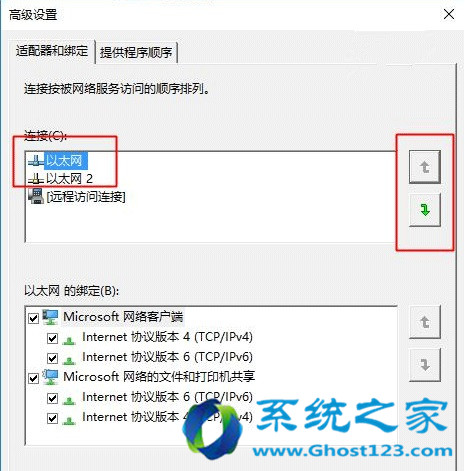Uncheck Microsoft 网络客户端 checkbox
The height and width of the screenshot is (471, 465).
34,318
